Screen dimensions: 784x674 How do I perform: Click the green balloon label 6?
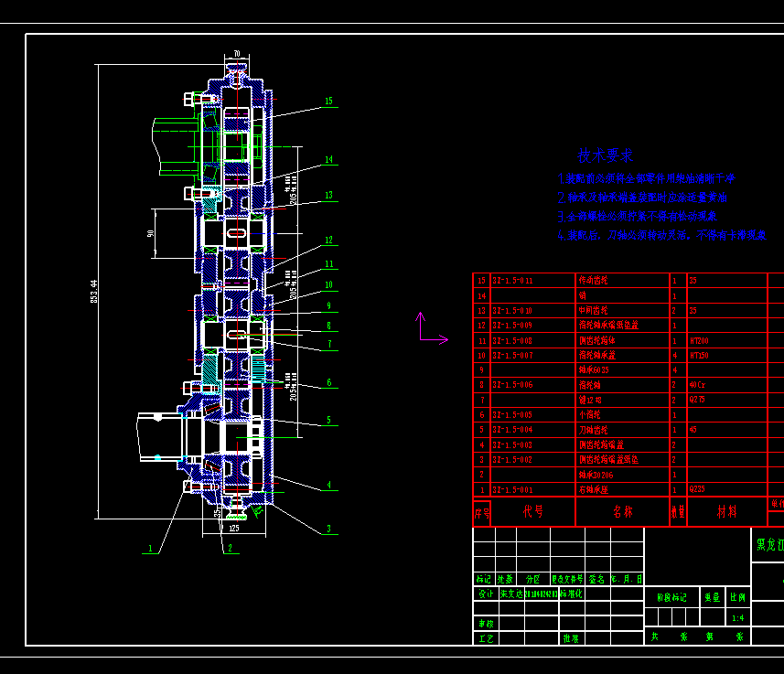[329, 382]
